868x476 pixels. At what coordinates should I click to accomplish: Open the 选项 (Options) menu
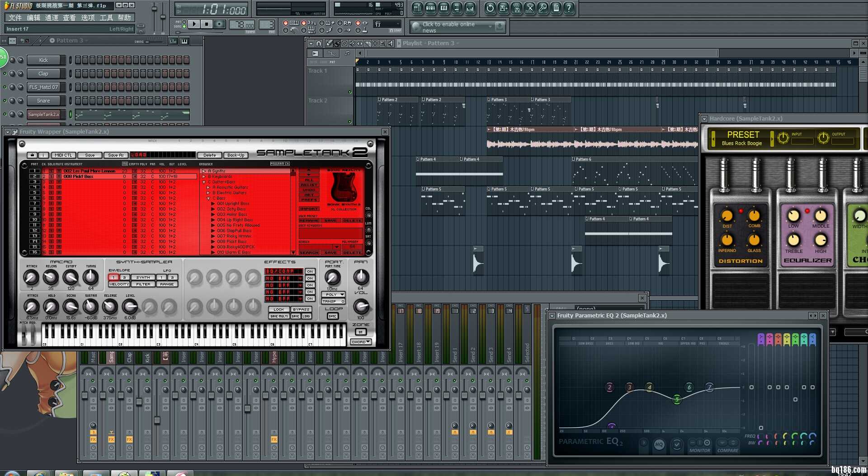click(88, 18)
